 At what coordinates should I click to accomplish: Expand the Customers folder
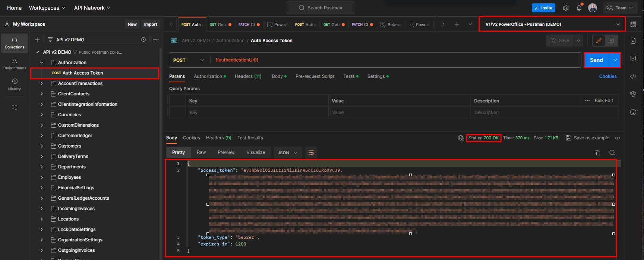(x=42, y=146)
